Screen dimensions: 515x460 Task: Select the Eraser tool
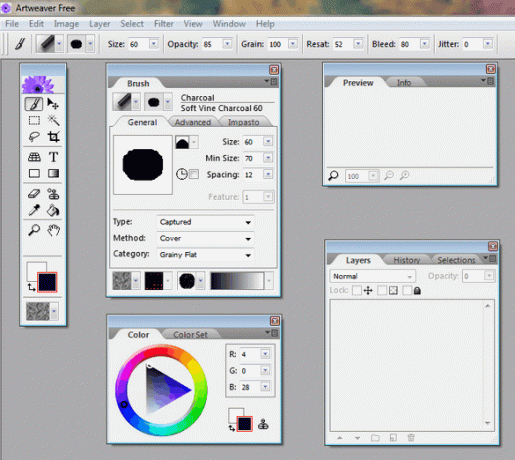pyautogui.click(x=34, y=193)
